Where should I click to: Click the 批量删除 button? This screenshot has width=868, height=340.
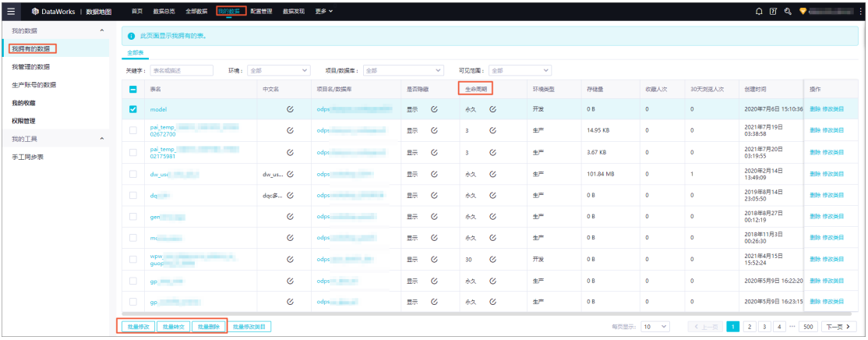coord(209,327)
